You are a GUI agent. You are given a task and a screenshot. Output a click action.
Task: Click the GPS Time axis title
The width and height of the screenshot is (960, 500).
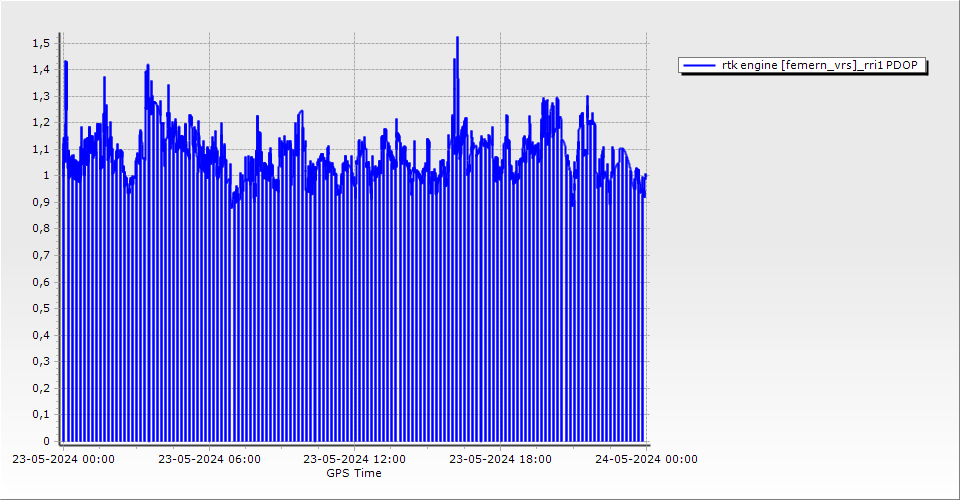354,473
